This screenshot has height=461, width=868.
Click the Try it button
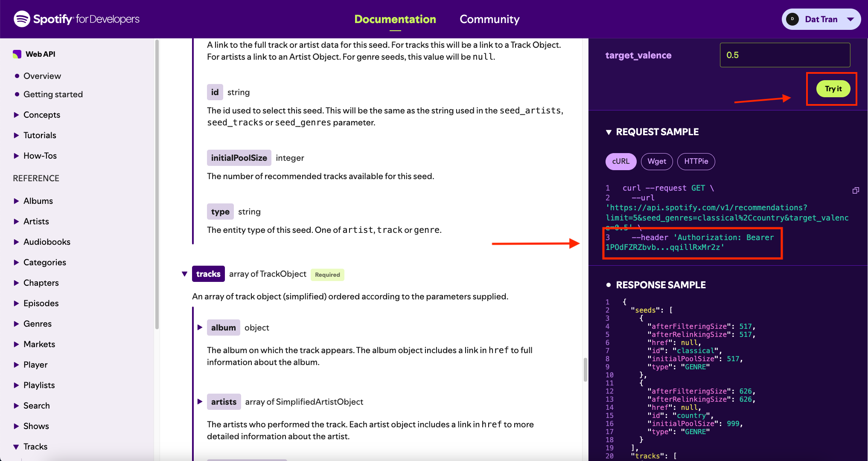click(x=833, y=89)
